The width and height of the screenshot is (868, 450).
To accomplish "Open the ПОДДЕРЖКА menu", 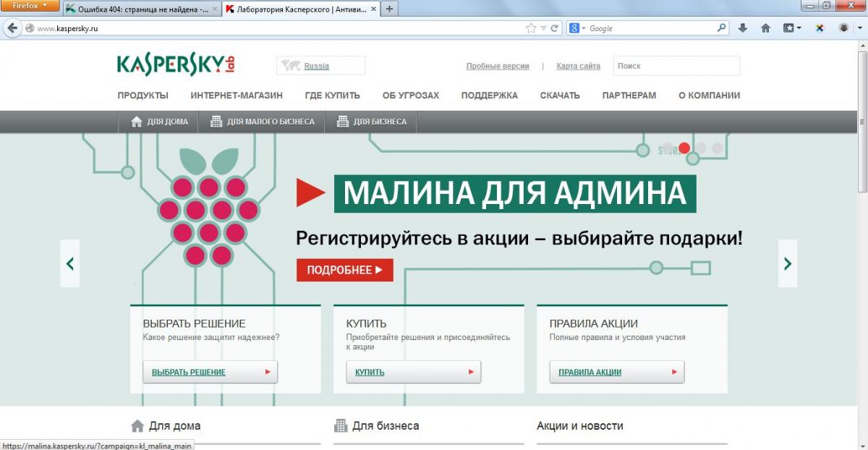I will (490, 95).
